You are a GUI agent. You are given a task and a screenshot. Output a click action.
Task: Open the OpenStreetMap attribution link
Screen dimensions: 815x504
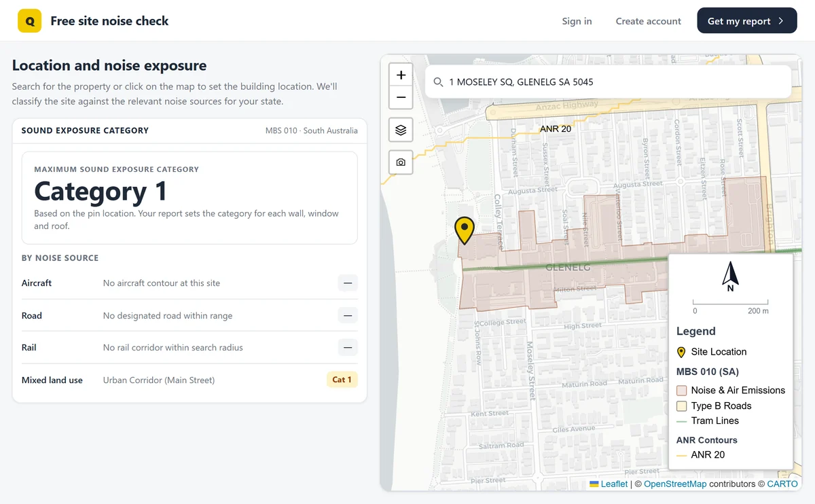tap(675, 484)
